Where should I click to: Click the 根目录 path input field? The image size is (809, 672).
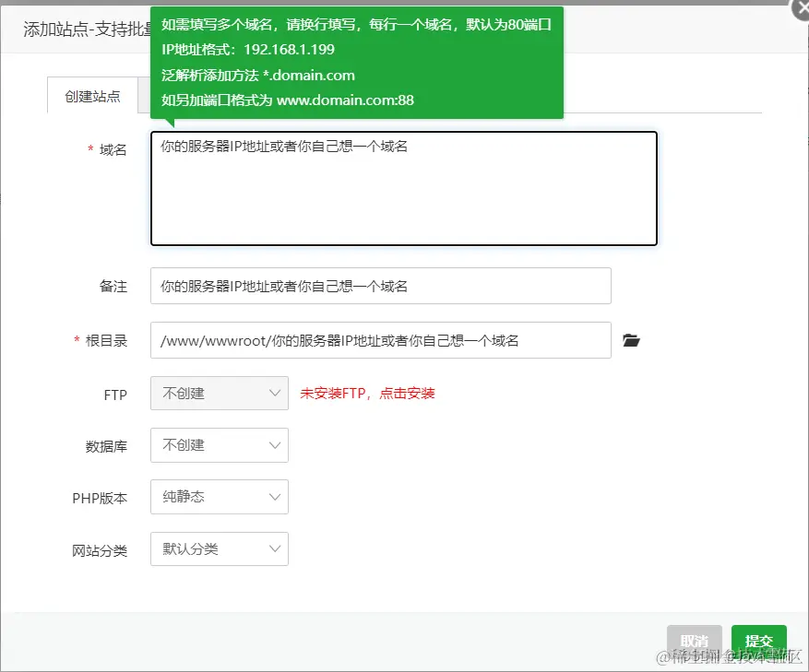point(381,340)
